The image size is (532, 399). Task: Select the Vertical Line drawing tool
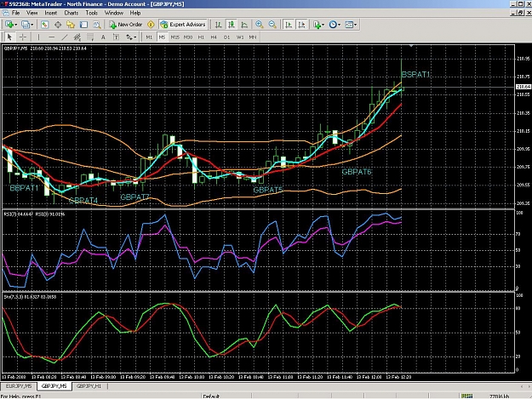[38, 37]
